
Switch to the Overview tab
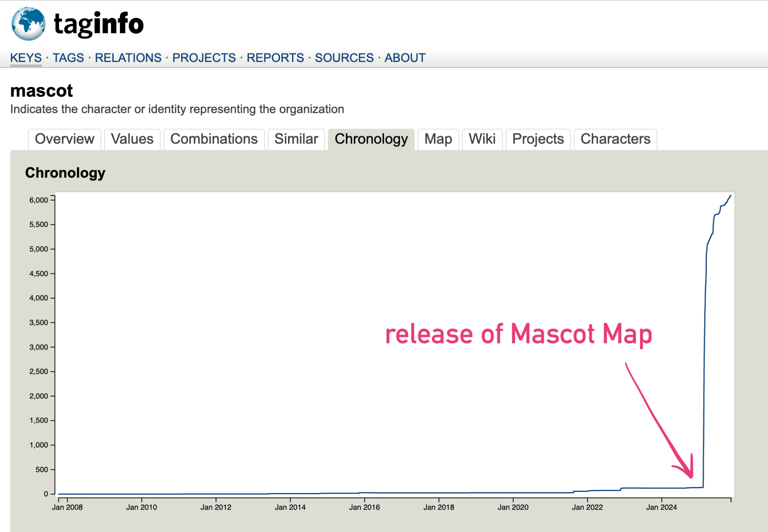[64, 139]
